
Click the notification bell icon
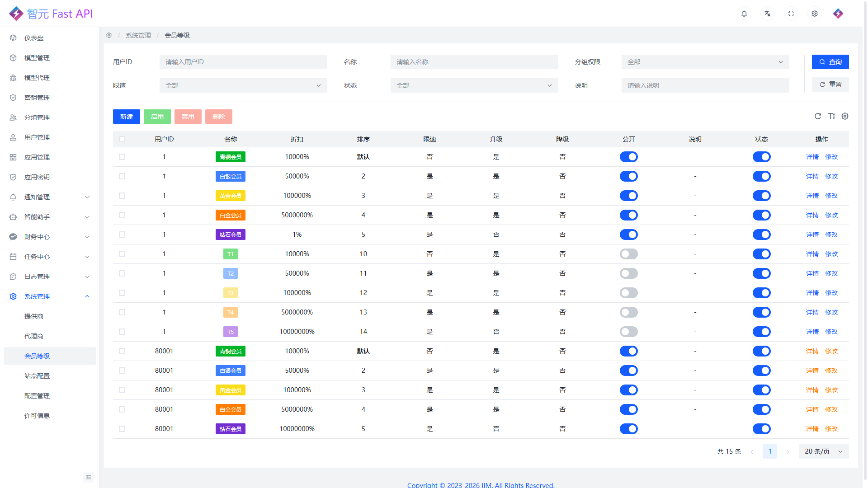[744, 14]
